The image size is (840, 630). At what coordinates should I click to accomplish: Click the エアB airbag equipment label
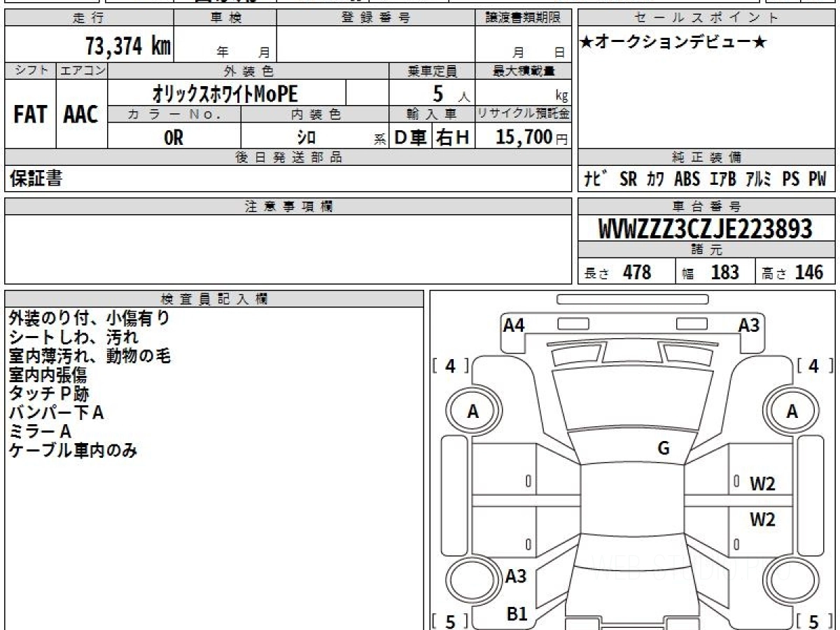coord(722,179)
